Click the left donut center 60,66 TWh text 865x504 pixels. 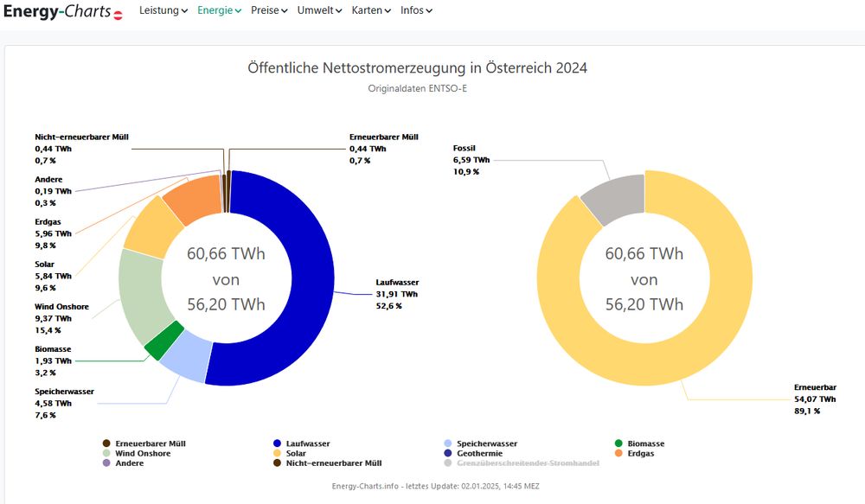[226, 253]
